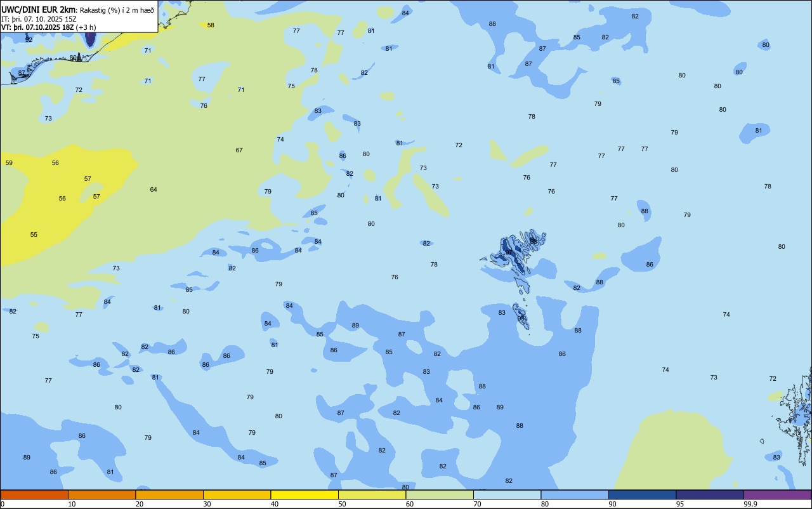Click the legend scale label 99.9
Screen dimensions: 812x509
pyautogui.click(x=750, y=504)
